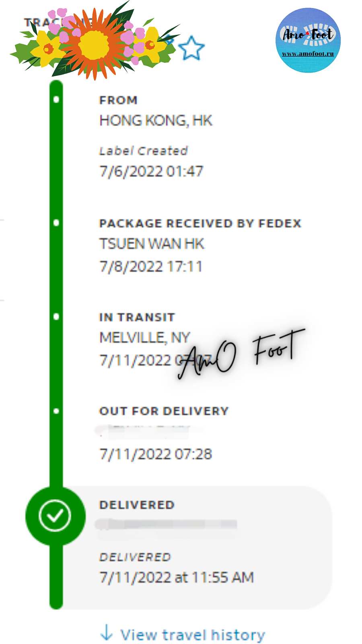Click the blurred address under DELIVERED heading

click(166, 524)
